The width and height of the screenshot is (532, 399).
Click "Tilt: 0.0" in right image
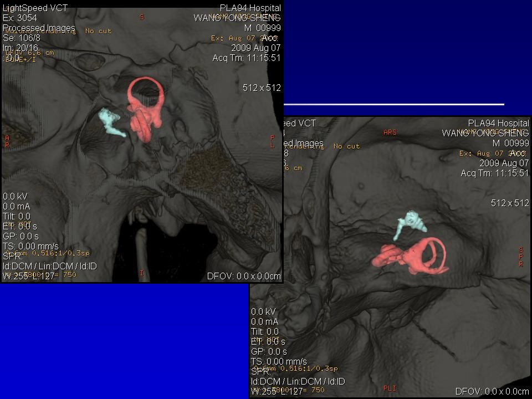[x=265, y=331]
